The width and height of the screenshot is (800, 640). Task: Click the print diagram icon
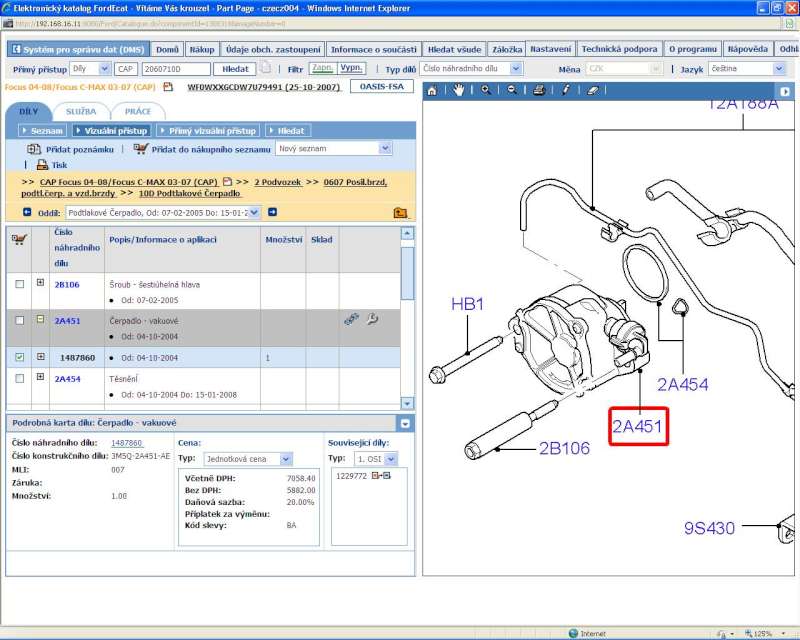(x=539, y=90)
